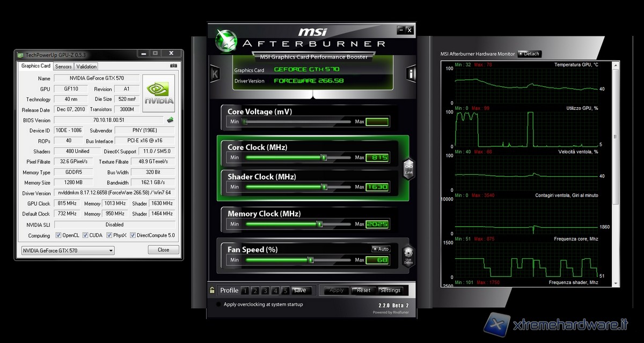Click the profile lock icon
The width and height of the screenshot is (644, 343).
pos(213,290)
